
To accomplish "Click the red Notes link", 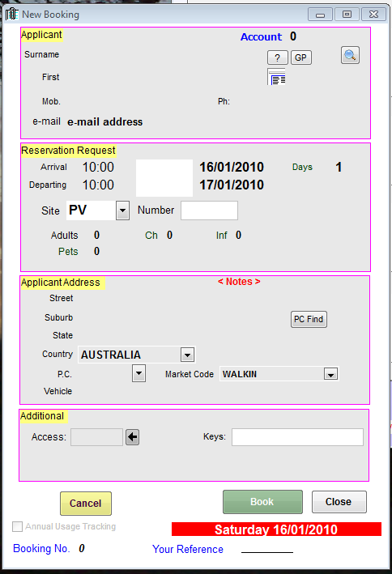I will pyautogui.click(x=239, y=282).
